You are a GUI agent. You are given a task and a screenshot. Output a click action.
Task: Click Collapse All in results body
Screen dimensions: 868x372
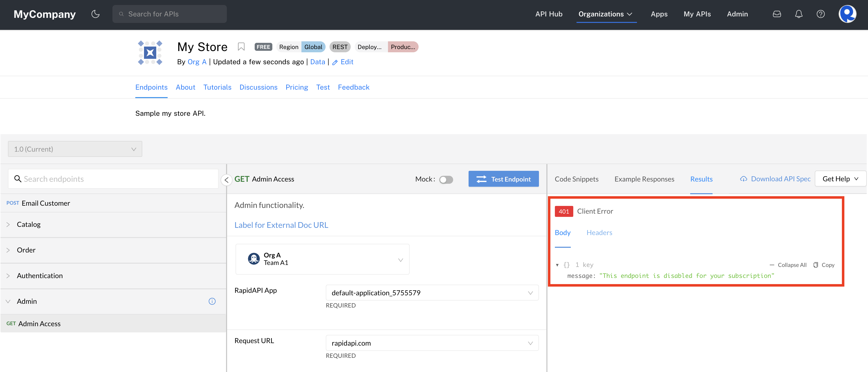(788, 265)
